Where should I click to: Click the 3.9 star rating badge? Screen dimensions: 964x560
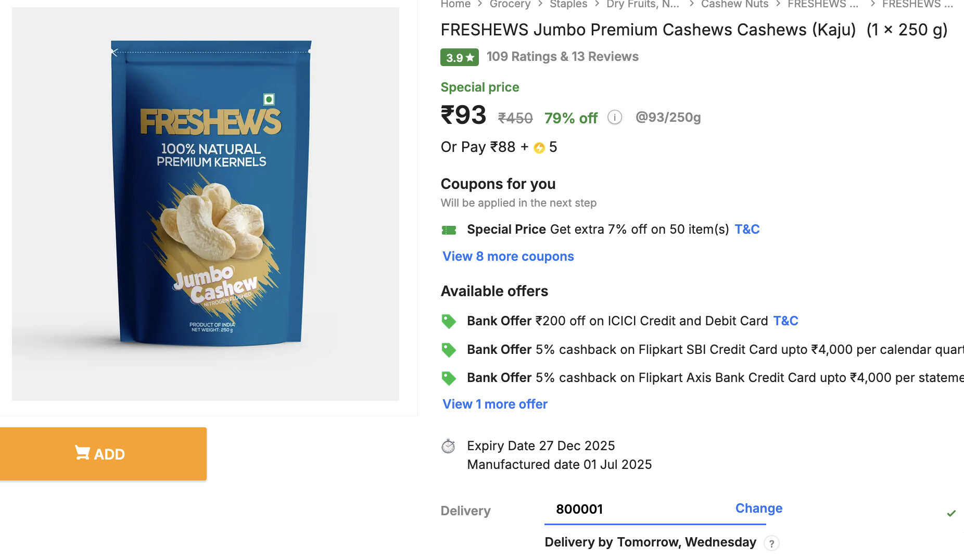point(459,57)
